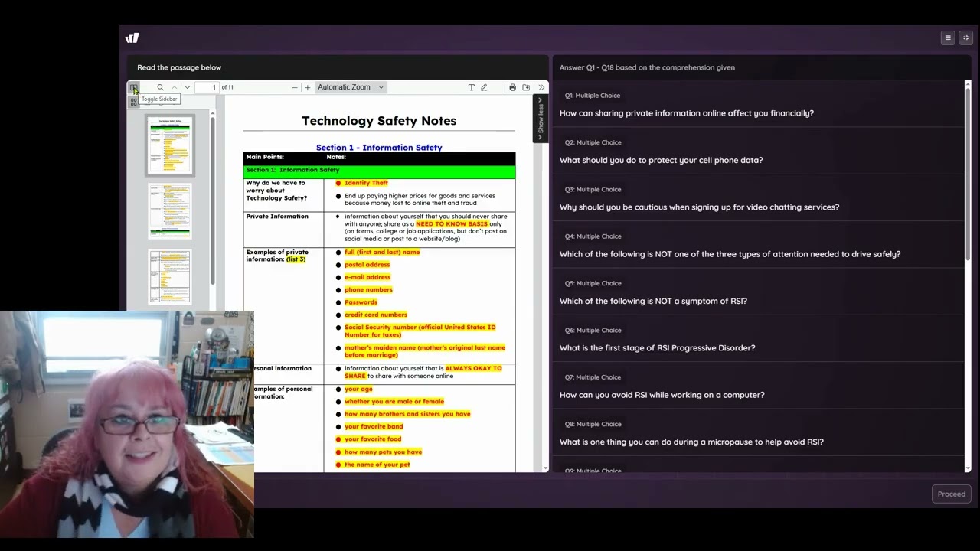Download the PDF file
The image size is (980, 551).
coord(526,87)
